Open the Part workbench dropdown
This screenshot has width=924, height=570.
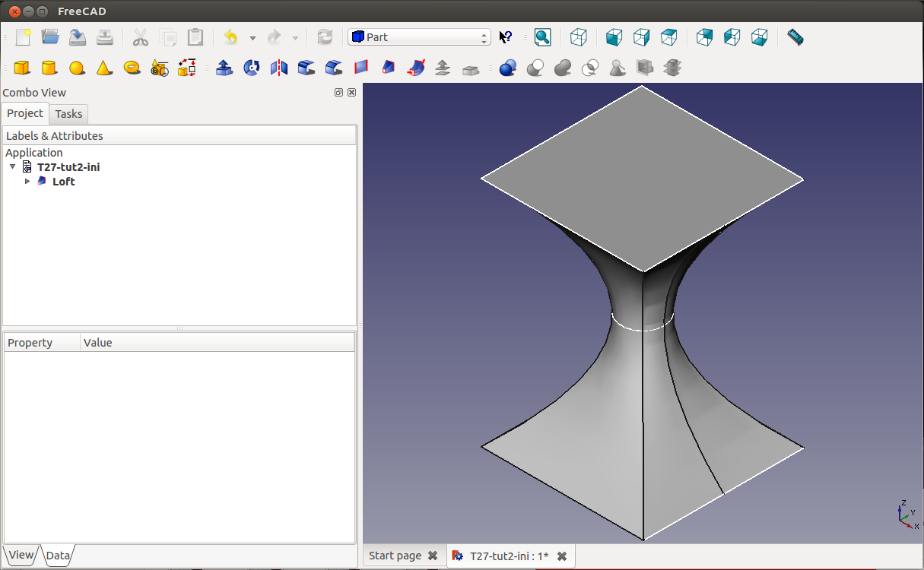point(419,37)
